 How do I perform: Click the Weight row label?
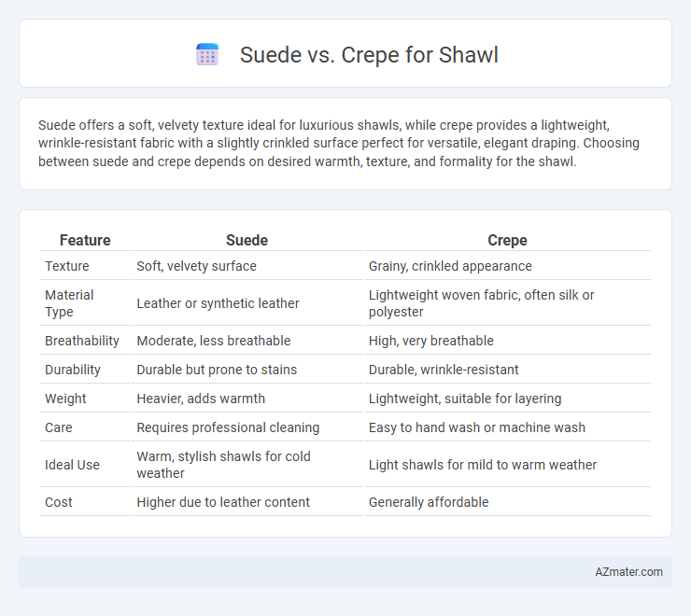[x=65, y=399]
